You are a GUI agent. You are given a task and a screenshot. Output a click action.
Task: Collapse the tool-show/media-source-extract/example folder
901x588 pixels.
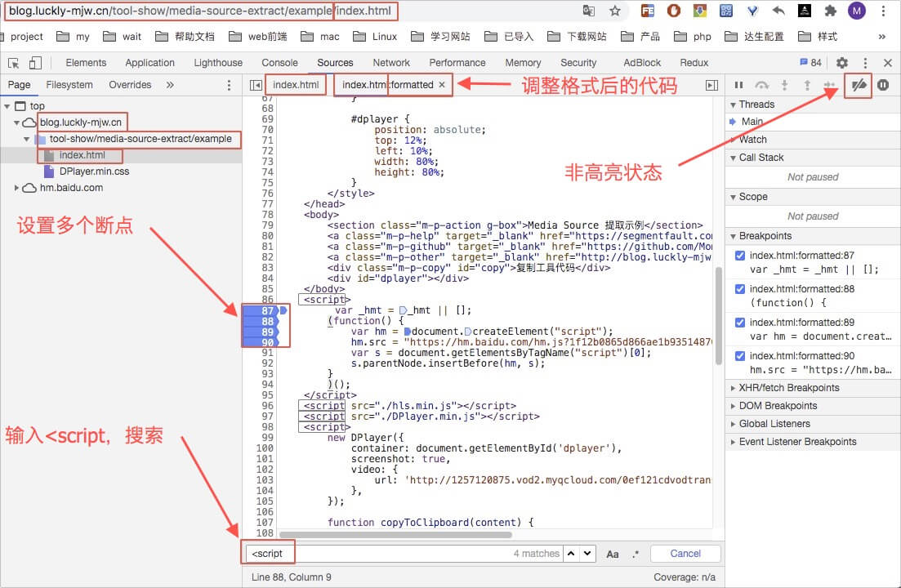pyautogui.click(x=26, y=139)
